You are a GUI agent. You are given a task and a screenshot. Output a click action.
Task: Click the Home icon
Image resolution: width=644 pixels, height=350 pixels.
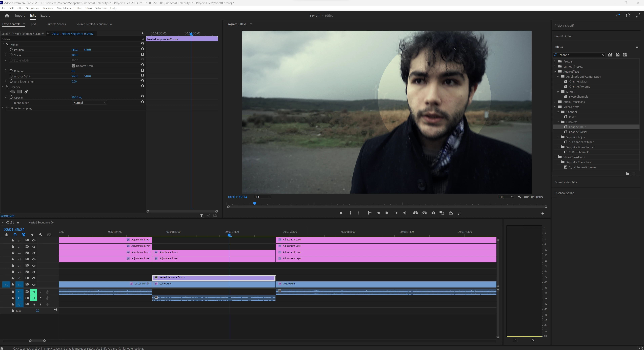pyautogui.click(x=7, y=15)
